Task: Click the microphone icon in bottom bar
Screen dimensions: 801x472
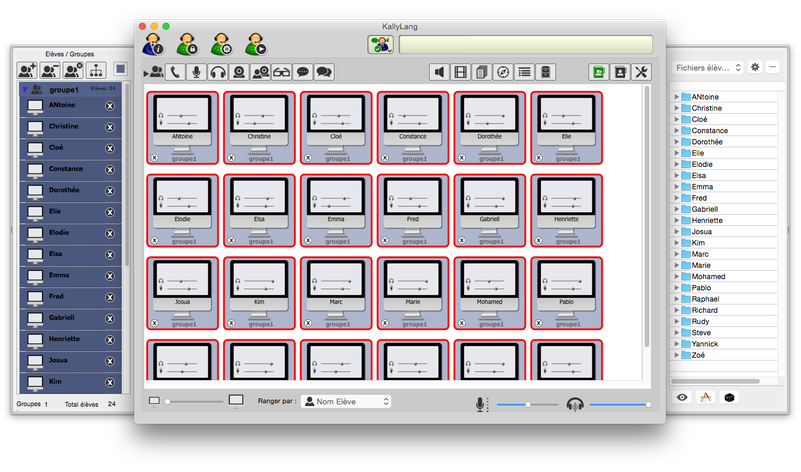Action: (481, 405)
